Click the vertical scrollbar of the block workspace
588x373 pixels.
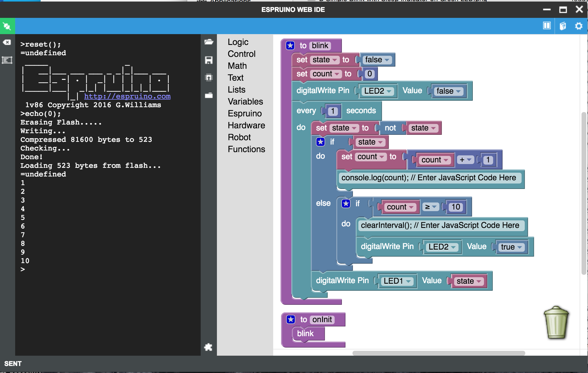583,193
